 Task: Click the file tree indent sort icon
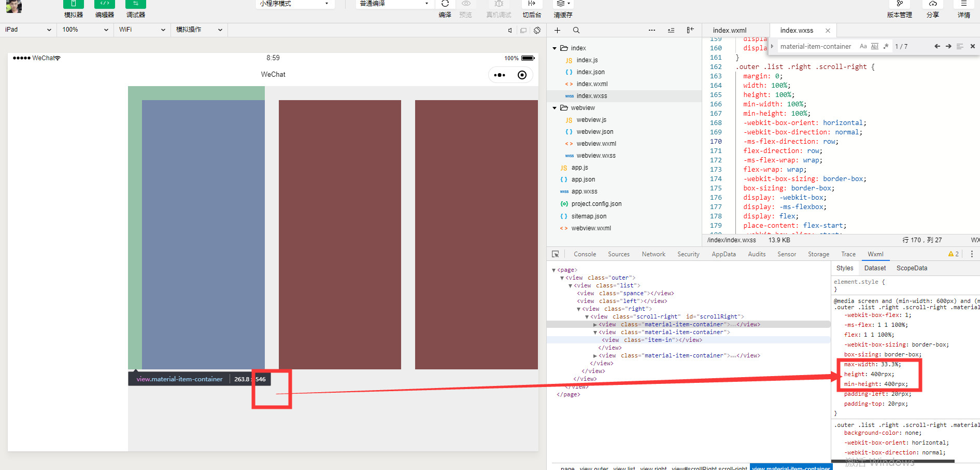tap(671, 30)
